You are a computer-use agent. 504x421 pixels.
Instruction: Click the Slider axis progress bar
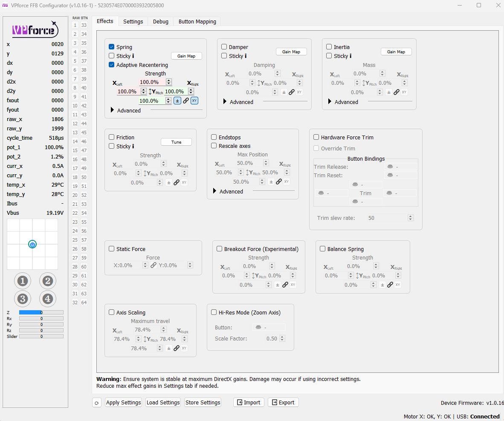click(41, 336)
